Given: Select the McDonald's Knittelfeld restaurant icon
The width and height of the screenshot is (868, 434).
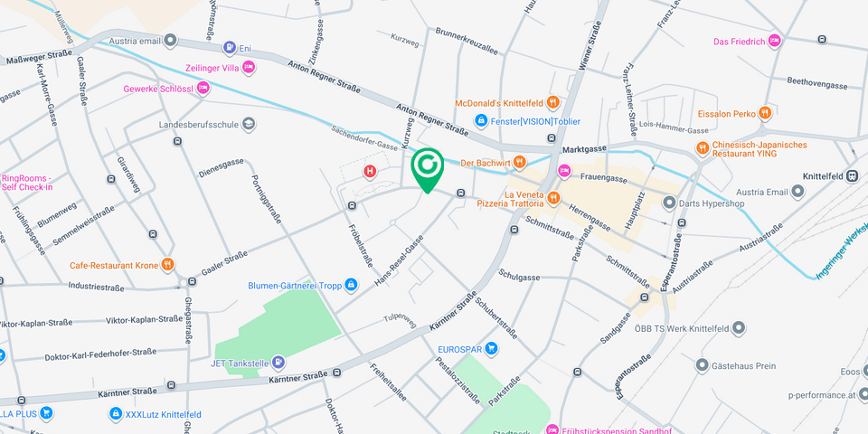Looking at the screenshot, I should click(552, 102).
